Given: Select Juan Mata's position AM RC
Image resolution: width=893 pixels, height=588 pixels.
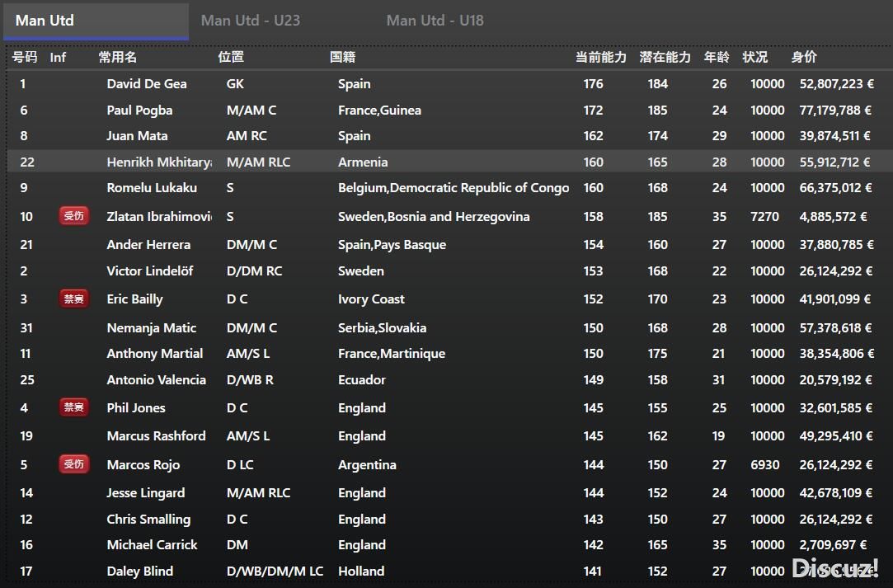Looking at the screenshot, I should (247, 135).
